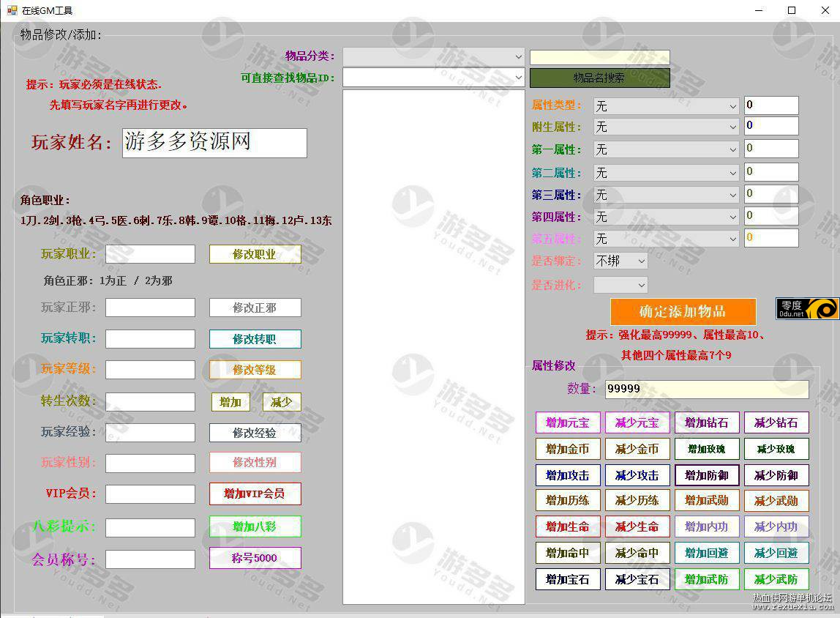
Task: Click the 第一属性 value field
Action: [770, 149]
